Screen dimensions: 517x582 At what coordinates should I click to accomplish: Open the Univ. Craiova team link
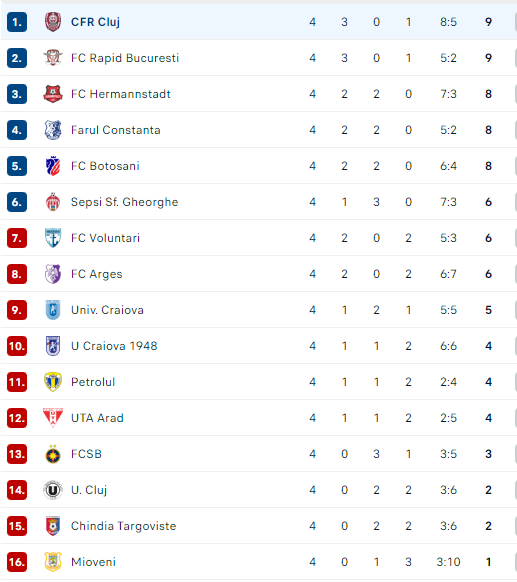tap(107, 310)
